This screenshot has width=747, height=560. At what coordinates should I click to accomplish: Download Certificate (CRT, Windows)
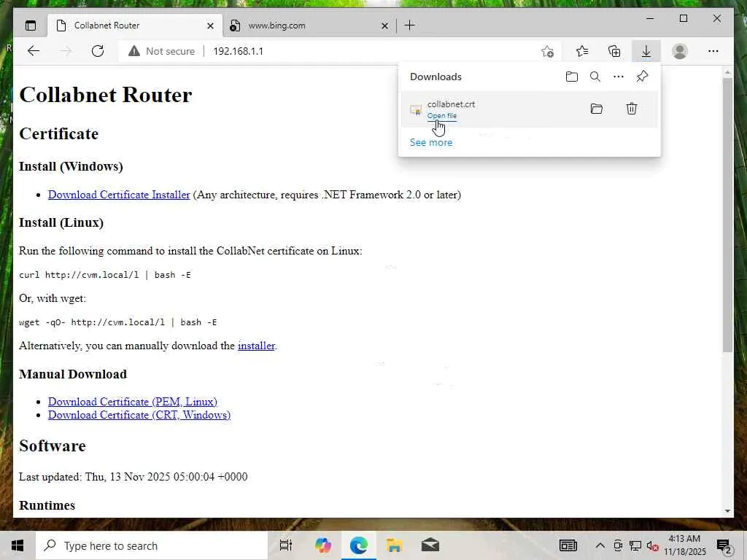coord(139,415)
